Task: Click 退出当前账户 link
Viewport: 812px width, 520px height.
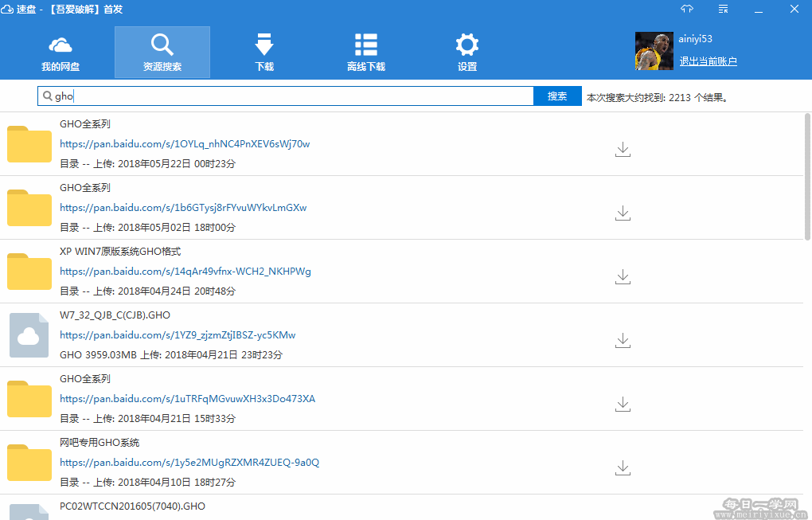Action: click(x=708, y=61)
